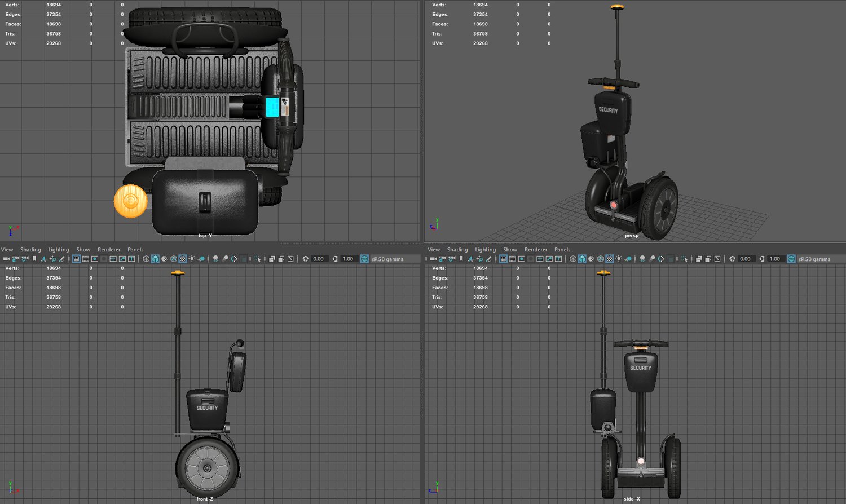Click Bookmarks icon in left panel toolbar
The image size is (846, 504).
34,259
